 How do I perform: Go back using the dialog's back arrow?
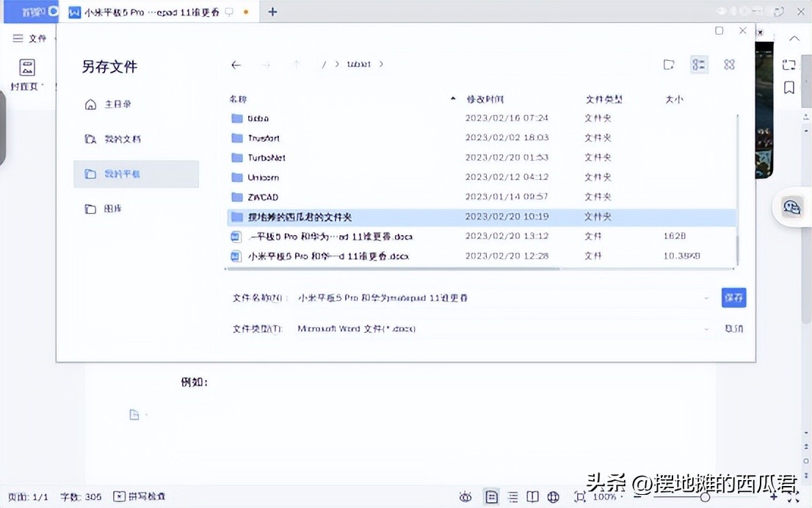tap(236, 65)
